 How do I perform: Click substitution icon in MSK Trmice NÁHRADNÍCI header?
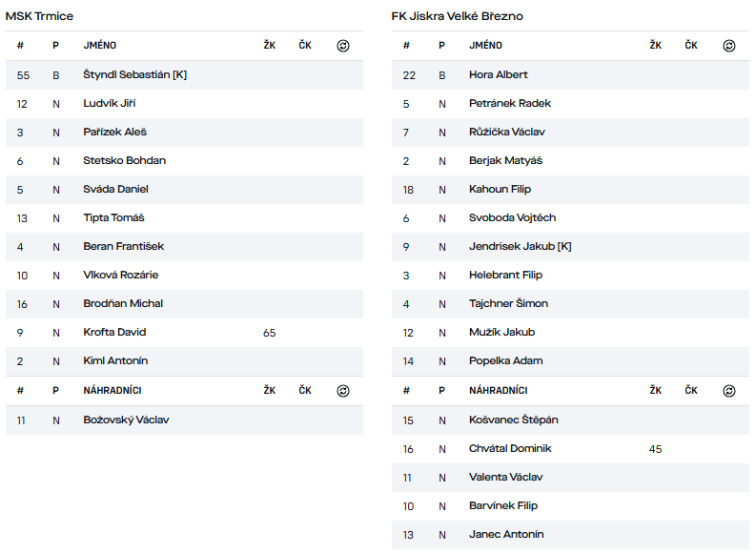(x=343, y=391)
